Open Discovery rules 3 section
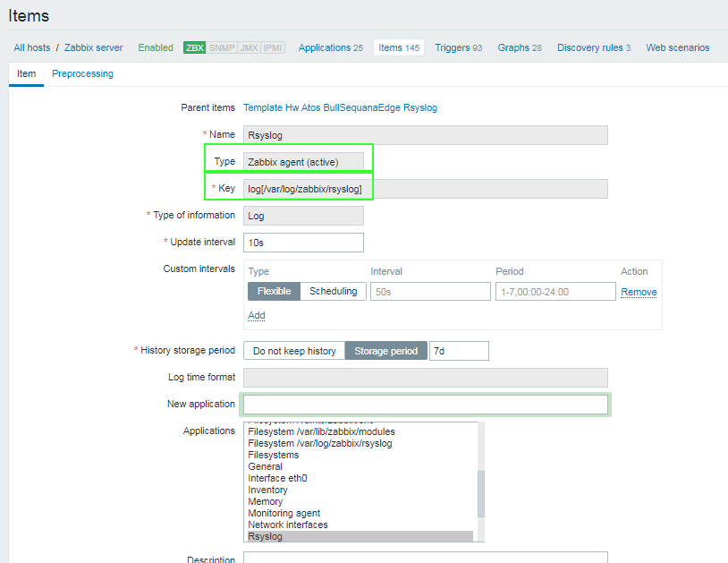728x563 pixels. coord(594,47)
